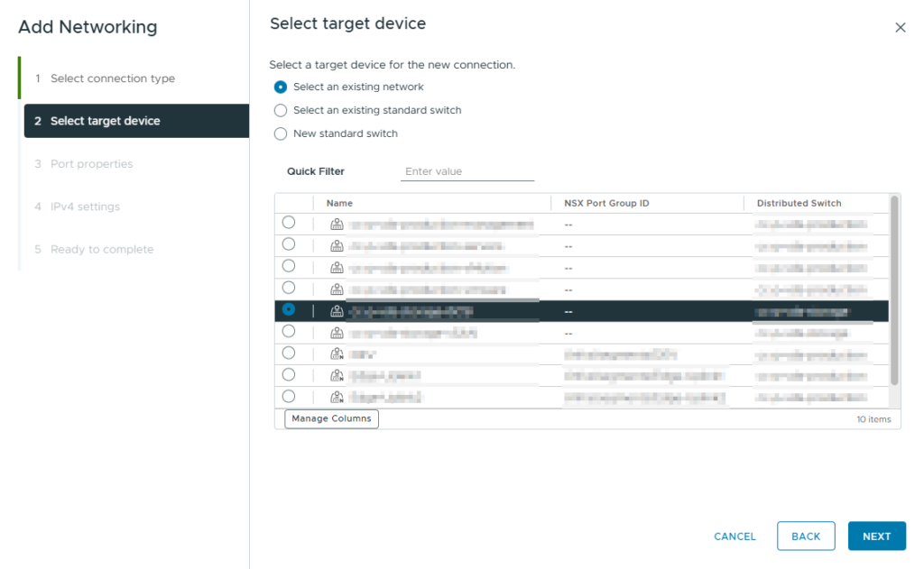Select the third network row radio button

[288, 266]
